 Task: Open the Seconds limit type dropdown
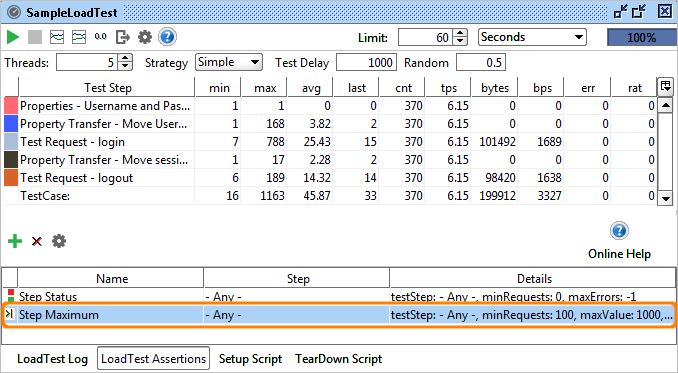[x=532, y=37]
